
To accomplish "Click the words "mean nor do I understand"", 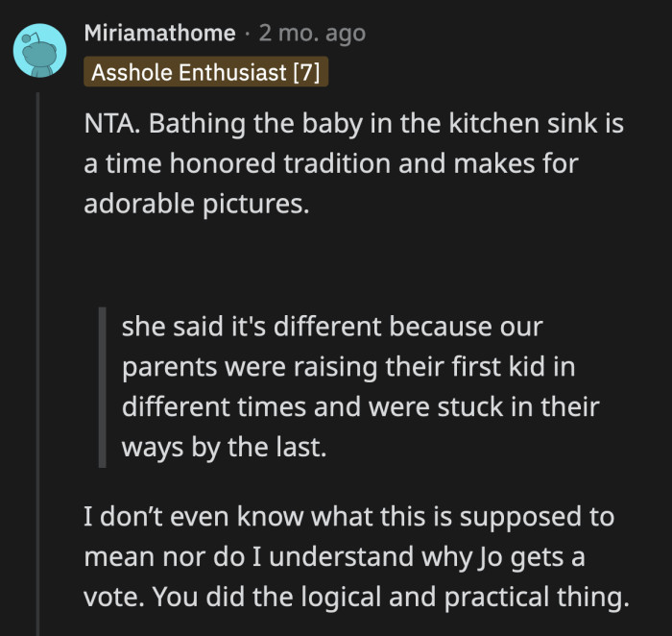I will click(x=255, y=557).
